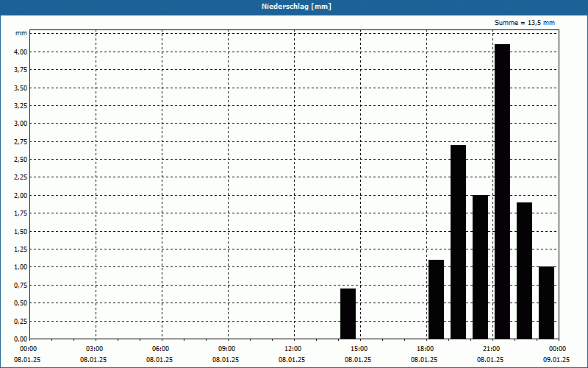This screenshot has height=368, width=588.
Task: Click the y-axis value 3,75
Action: click(21, 70)
